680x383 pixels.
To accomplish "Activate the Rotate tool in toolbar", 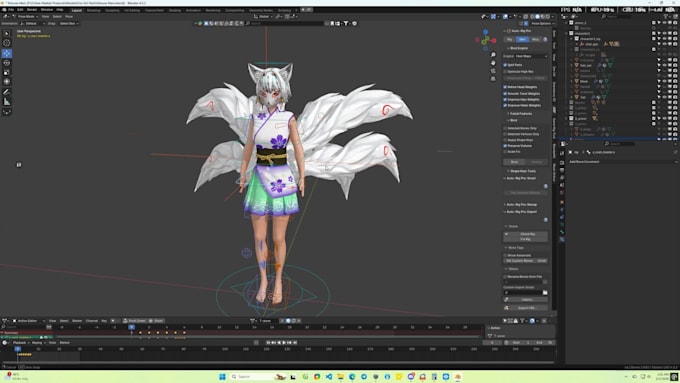I will point(7,63).
